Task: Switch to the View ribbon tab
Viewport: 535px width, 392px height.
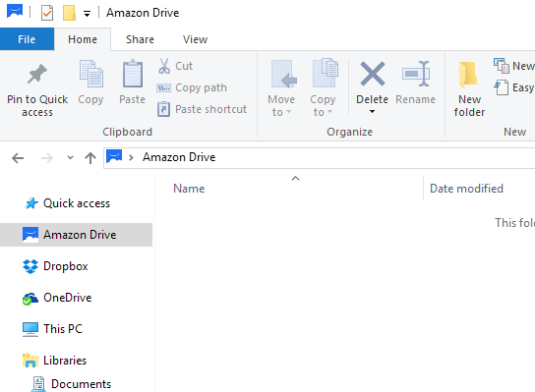Action: (x=195, y=39)
